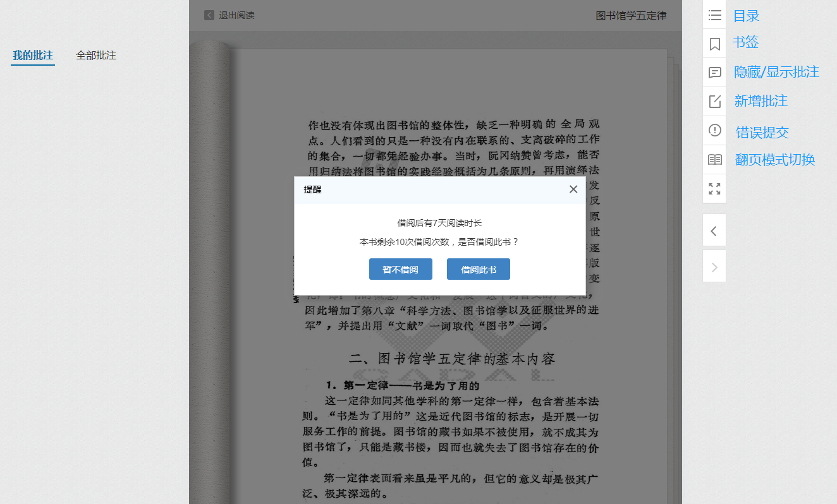
Task: Select the 我的批注 tab
Action: coord(33,56)
